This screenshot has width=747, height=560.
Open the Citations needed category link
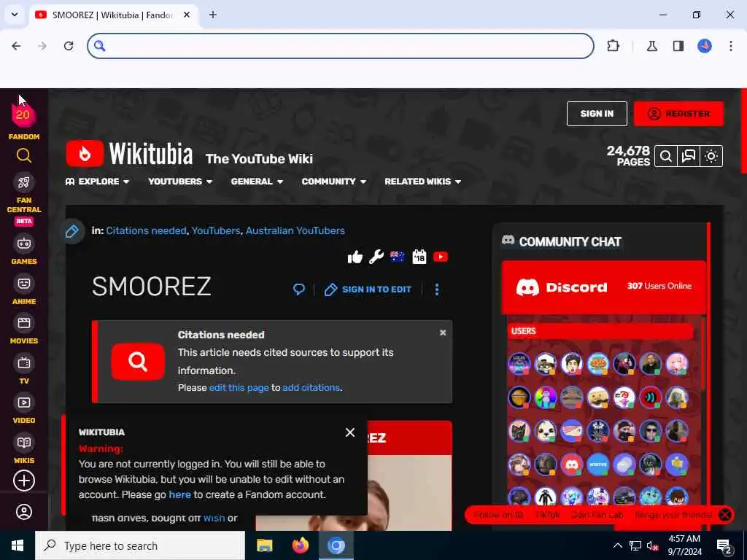click(146, 230)
